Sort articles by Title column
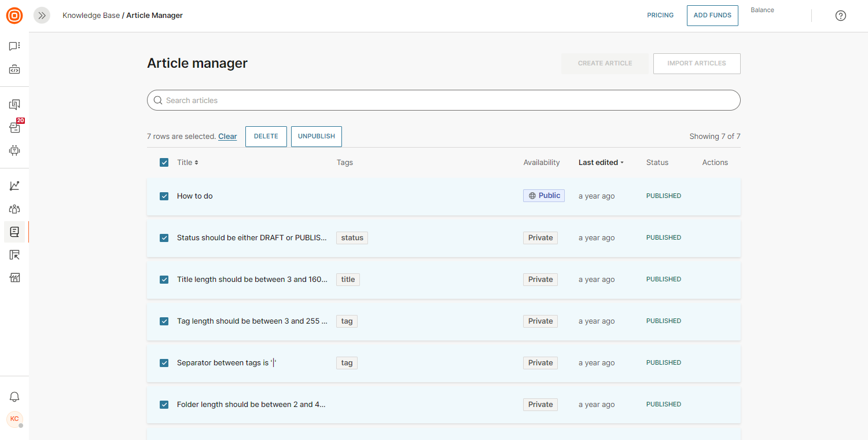The width and height of the screenshot is (868, 440). coord(187,163)
